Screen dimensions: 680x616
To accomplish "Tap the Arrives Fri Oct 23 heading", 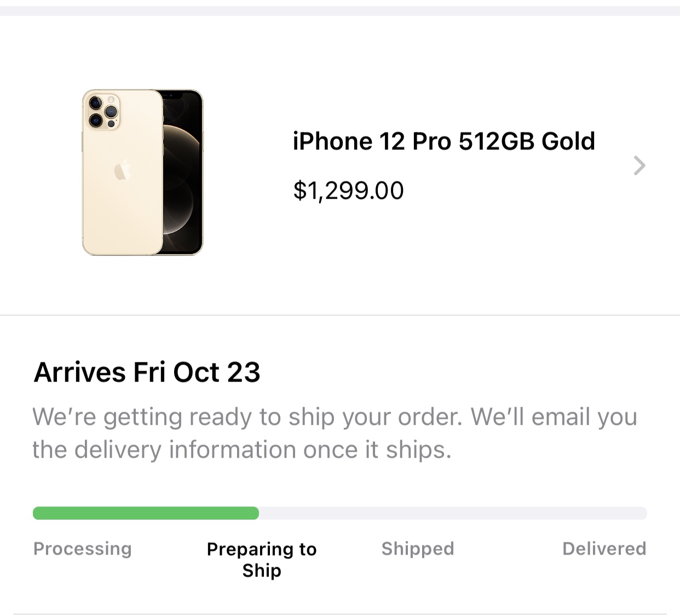I will pyautogui.click(x=147, y=372).
